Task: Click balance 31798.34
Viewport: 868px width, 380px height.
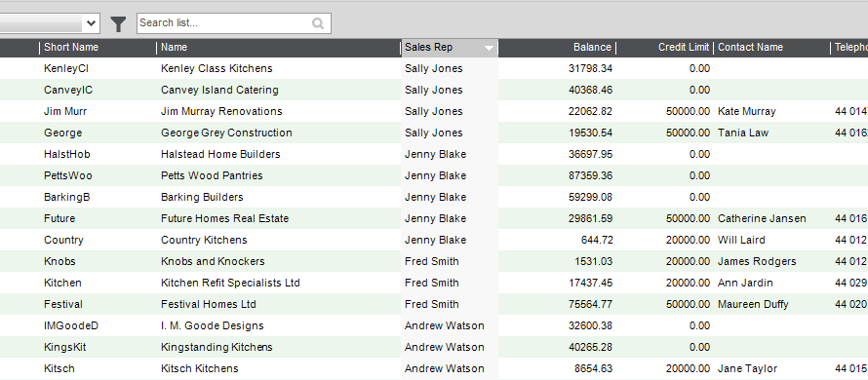Action: point(590,68)
